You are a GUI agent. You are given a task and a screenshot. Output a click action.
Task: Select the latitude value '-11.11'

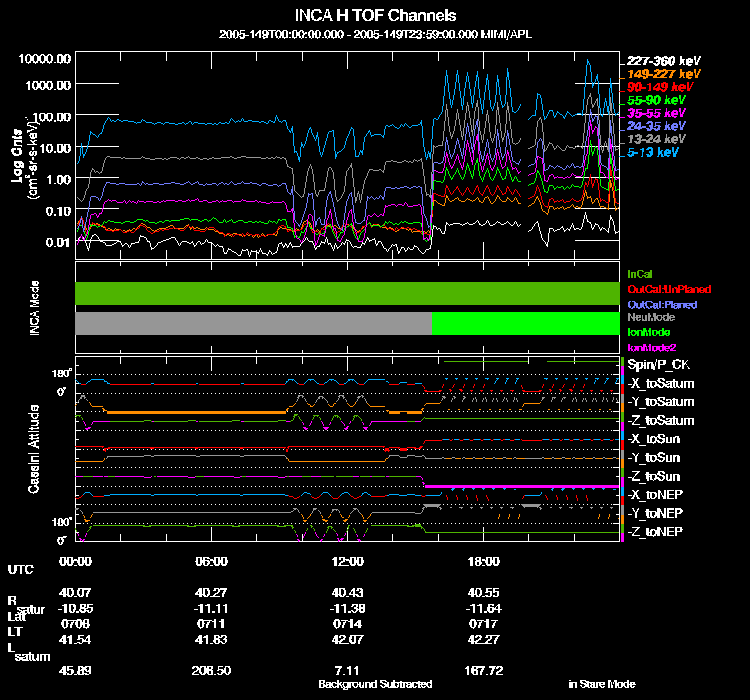click(211, 608)
